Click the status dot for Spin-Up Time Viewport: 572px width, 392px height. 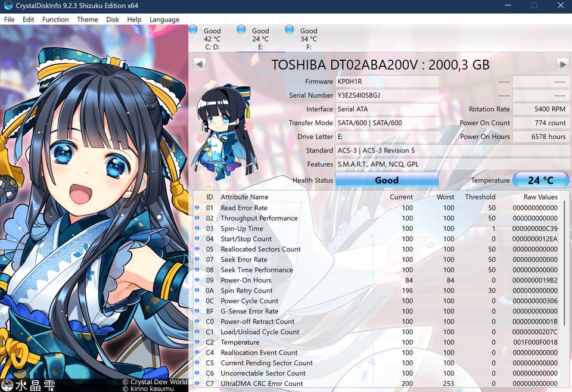197,228
